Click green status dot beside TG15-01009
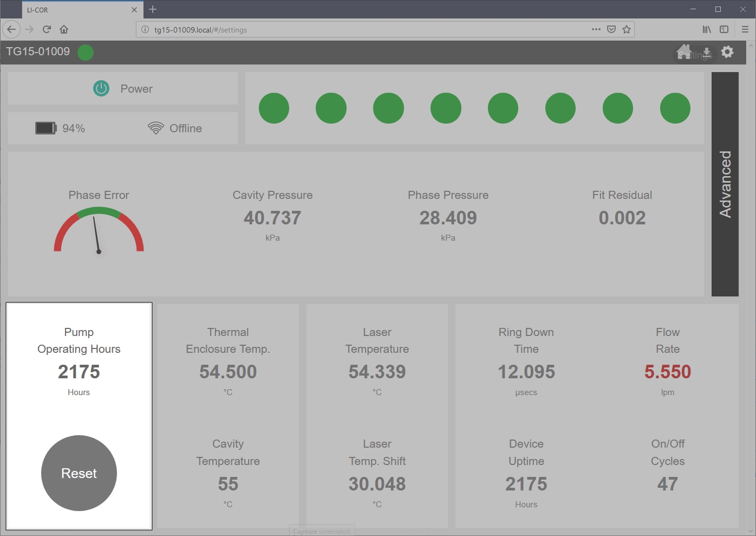 click(x=86, y=53)
